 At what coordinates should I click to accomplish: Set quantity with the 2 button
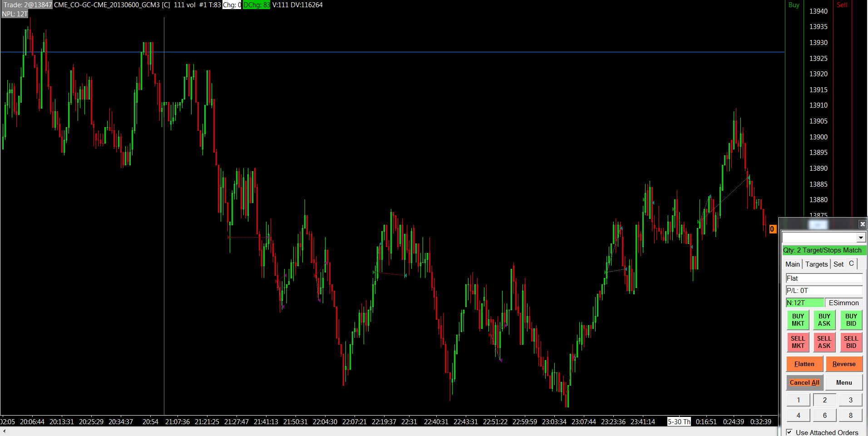(824, 400)
